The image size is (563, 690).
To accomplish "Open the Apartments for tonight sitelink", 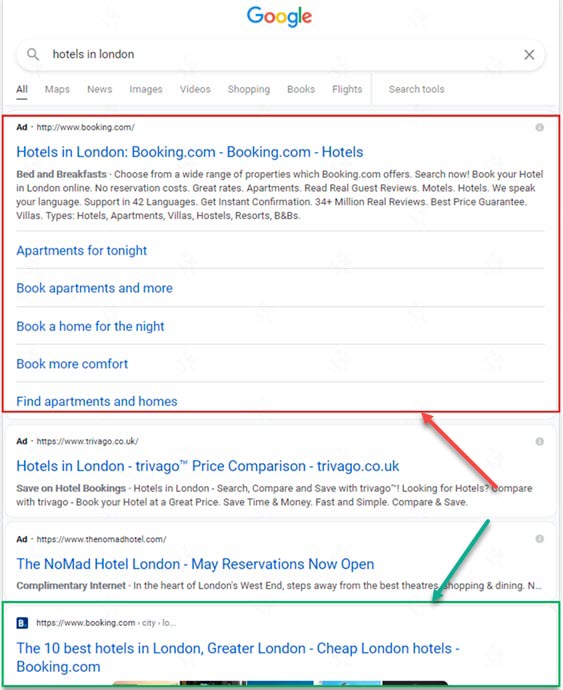I will (x=81, y=250).
